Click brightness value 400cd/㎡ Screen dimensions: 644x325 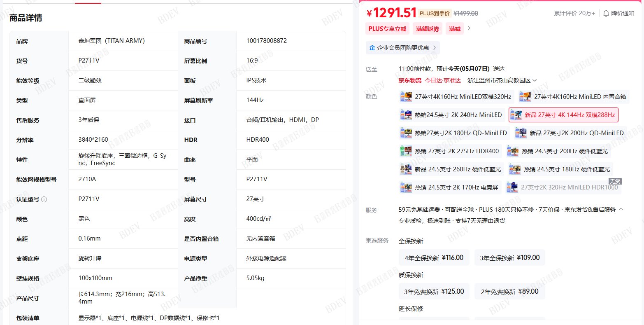pyautogui.click(x=258, y=219)
